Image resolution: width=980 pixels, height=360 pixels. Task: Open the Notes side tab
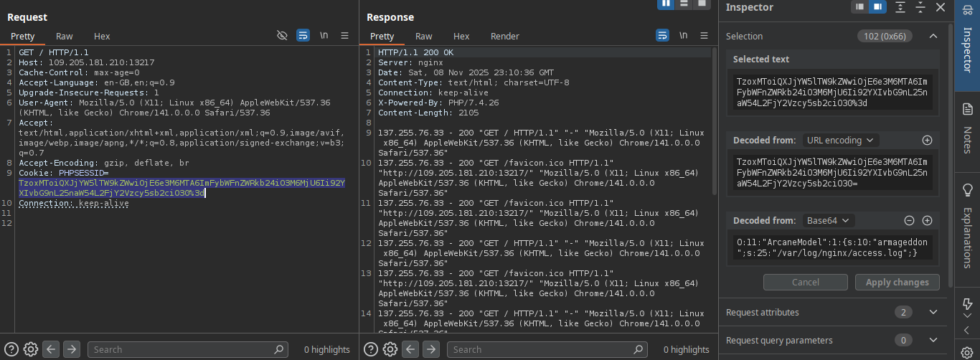(x=967, y=128)
